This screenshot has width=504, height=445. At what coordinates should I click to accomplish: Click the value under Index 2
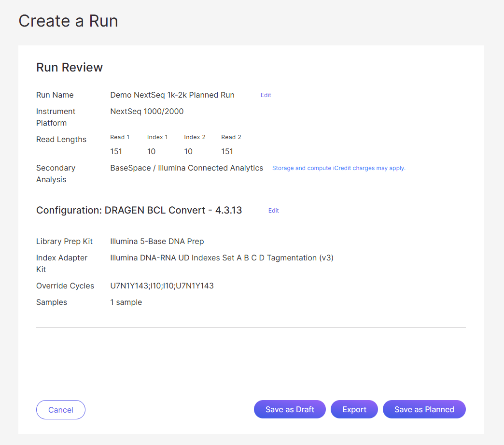188,152
